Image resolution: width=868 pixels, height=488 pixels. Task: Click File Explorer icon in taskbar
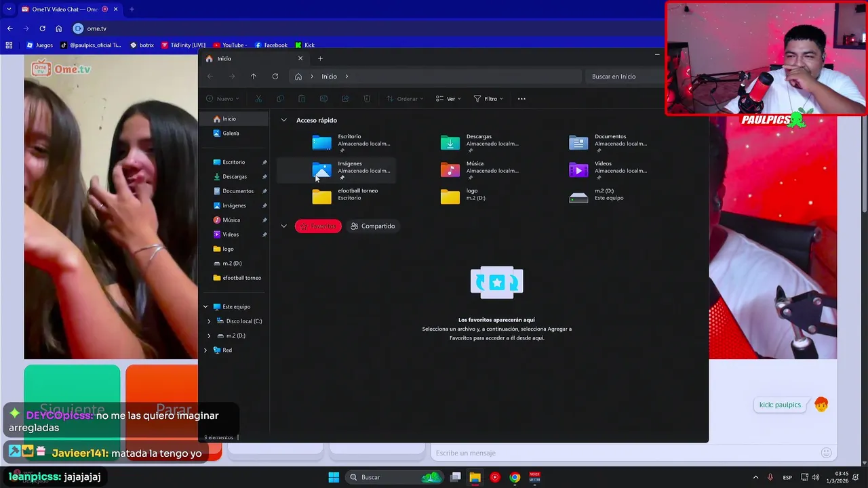click(x=475, y=477)
